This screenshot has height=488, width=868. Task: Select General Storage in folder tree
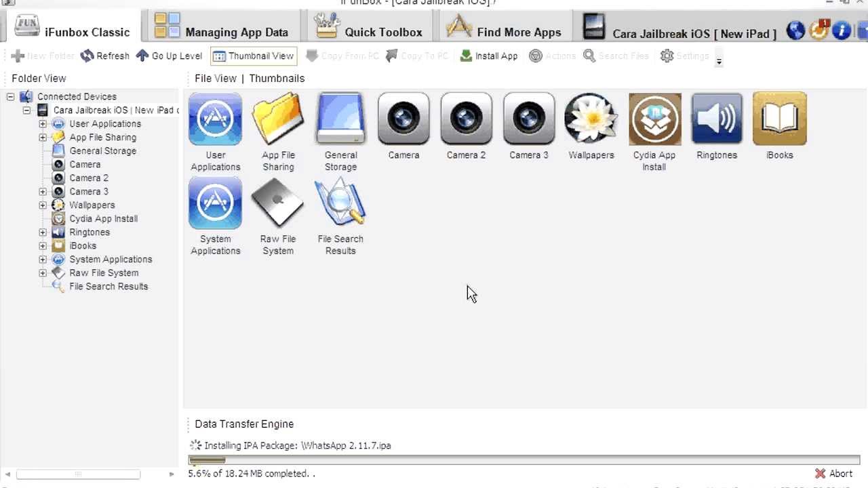click(102, 150)
